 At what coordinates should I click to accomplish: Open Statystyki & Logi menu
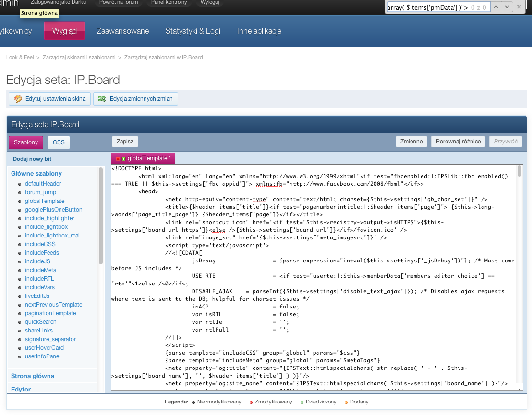click(x=193, y=31)
